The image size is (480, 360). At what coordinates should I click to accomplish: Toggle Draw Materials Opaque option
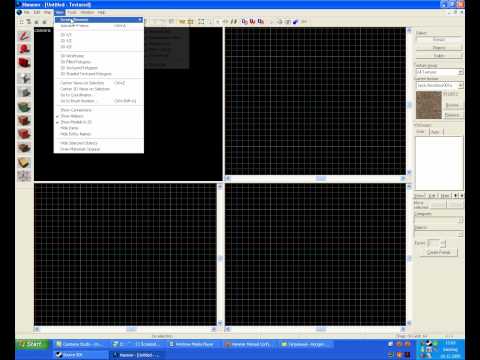(x=99, y=149)
